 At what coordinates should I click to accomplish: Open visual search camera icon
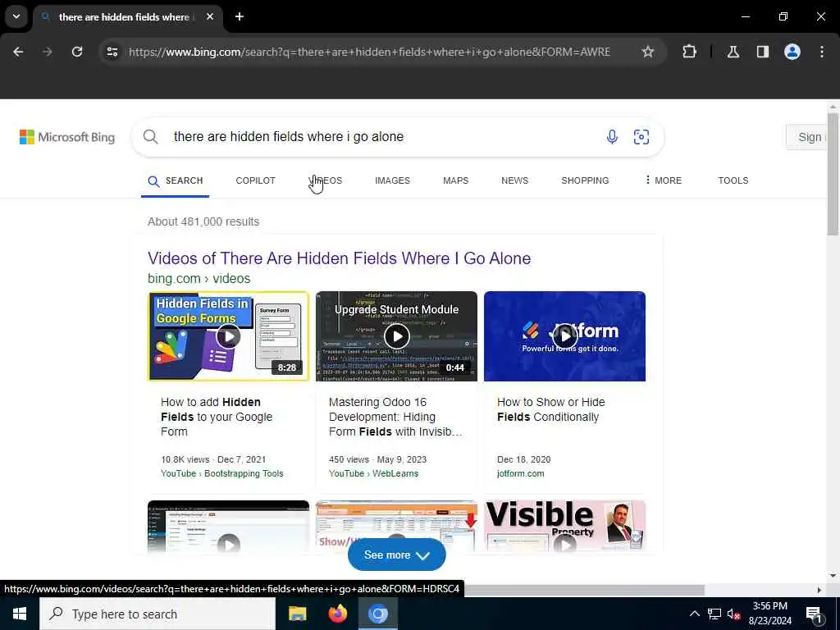[x=641, y=137]
